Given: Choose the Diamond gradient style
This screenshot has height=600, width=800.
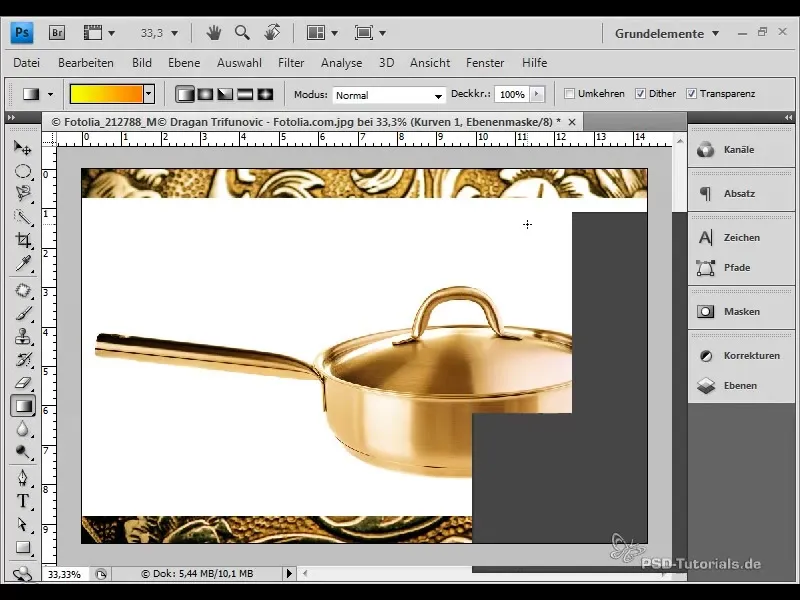Looking at the screenshot, I should tap(265, 94).
